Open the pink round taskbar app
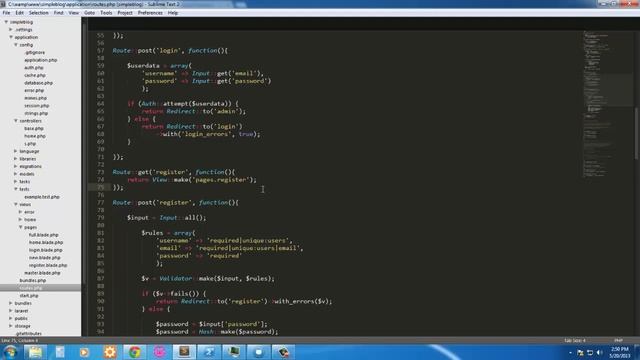Image resolution: width=640 pixels, height=360 pixels. (160, 352)
